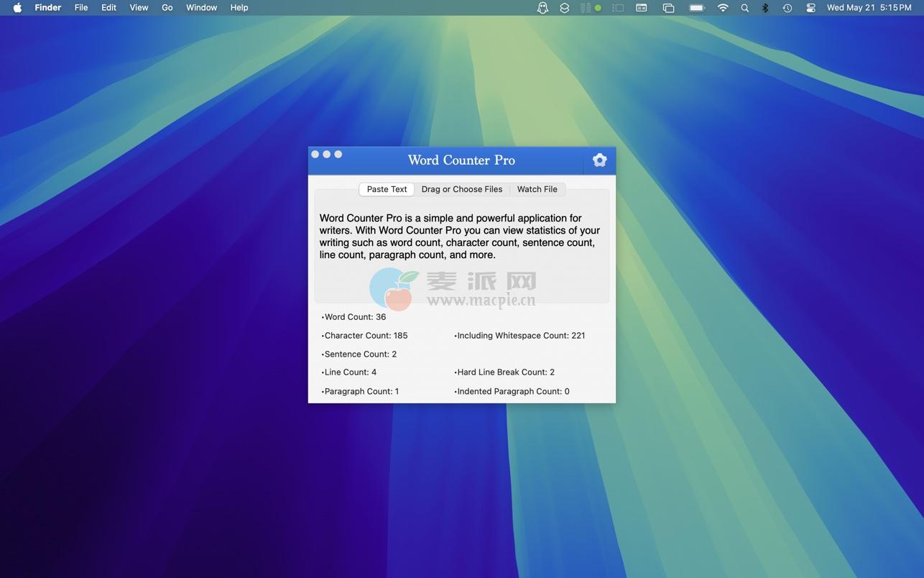Open Word Counter Pro settings gear
The height and width of the screenshot is (578, 924).
click(x=599, y=160)
